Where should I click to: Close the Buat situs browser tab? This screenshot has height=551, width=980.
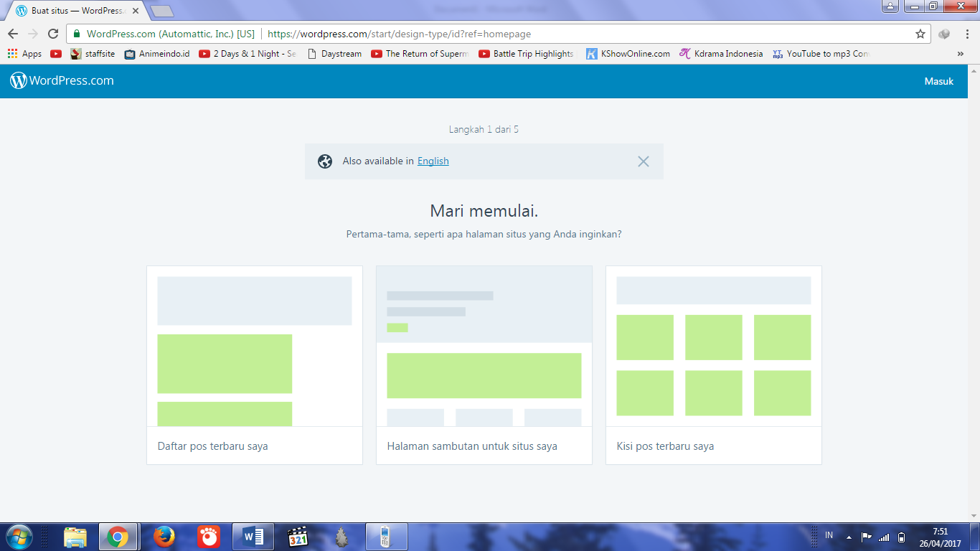click(x=136, y=11)
